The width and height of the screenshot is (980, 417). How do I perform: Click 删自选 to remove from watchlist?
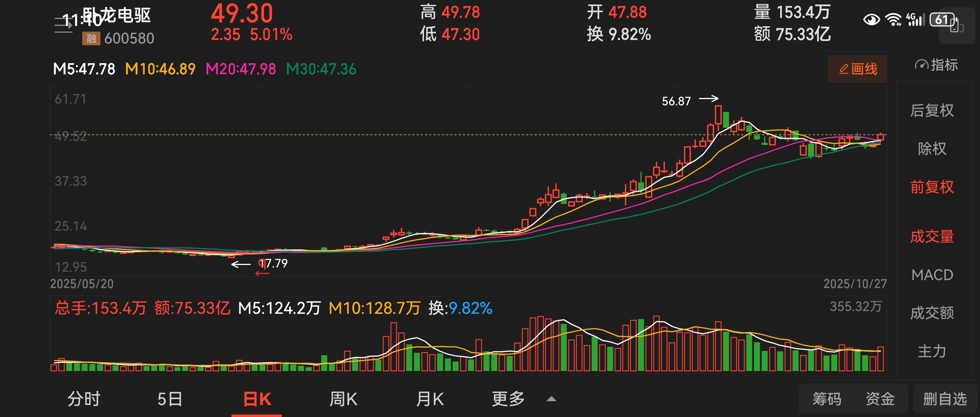(x=945, y=399)
